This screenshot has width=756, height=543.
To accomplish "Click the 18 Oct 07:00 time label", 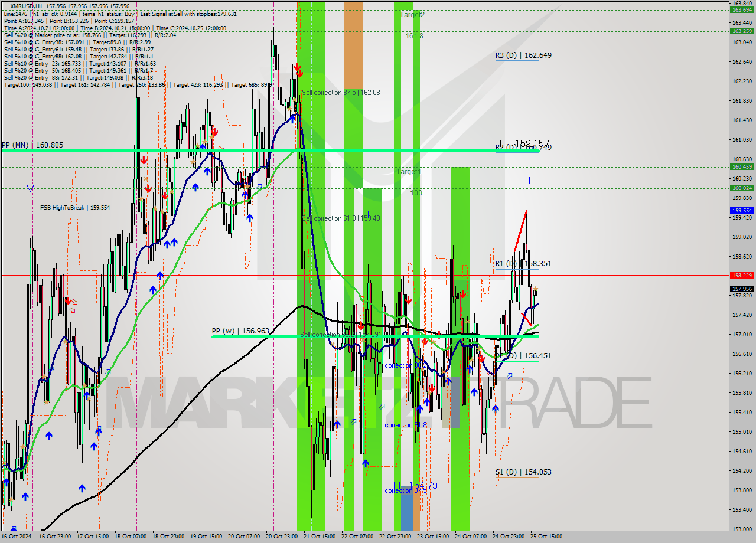I will [129, 537].
